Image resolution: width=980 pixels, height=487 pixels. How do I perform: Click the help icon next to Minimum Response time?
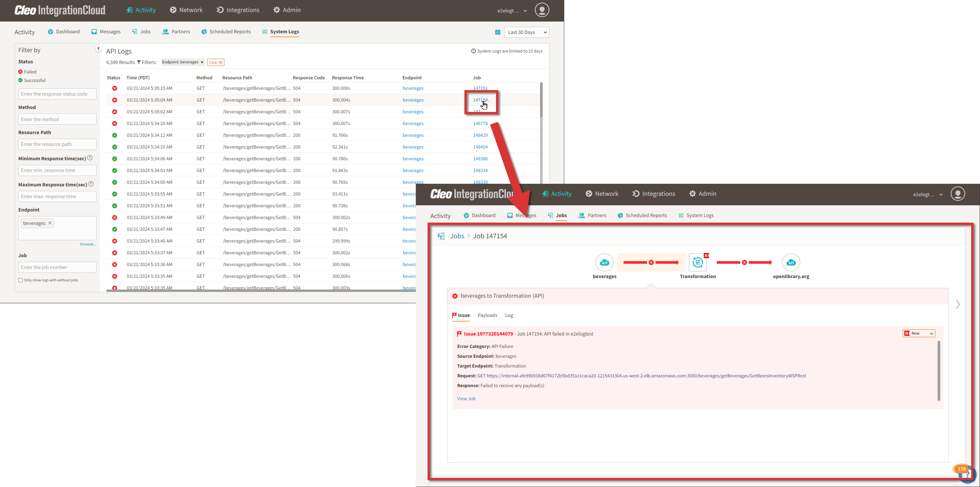90,158
